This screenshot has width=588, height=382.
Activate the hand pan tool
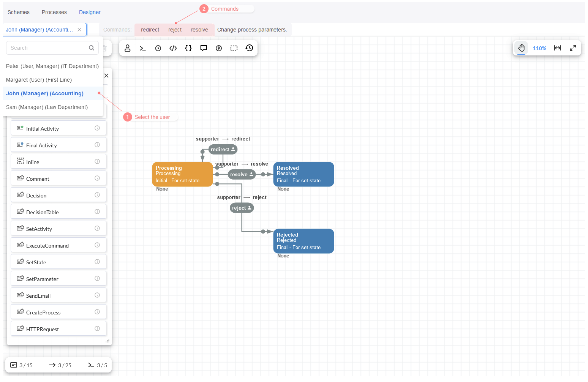(521, 48)
